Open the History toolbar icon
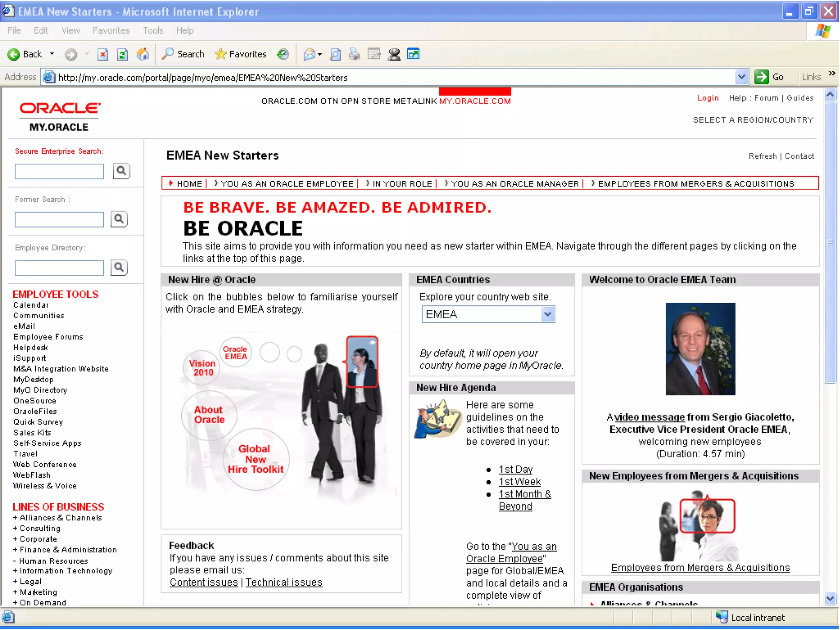The height and width of the screenshot is (630, 840). [x=283, y=54]
